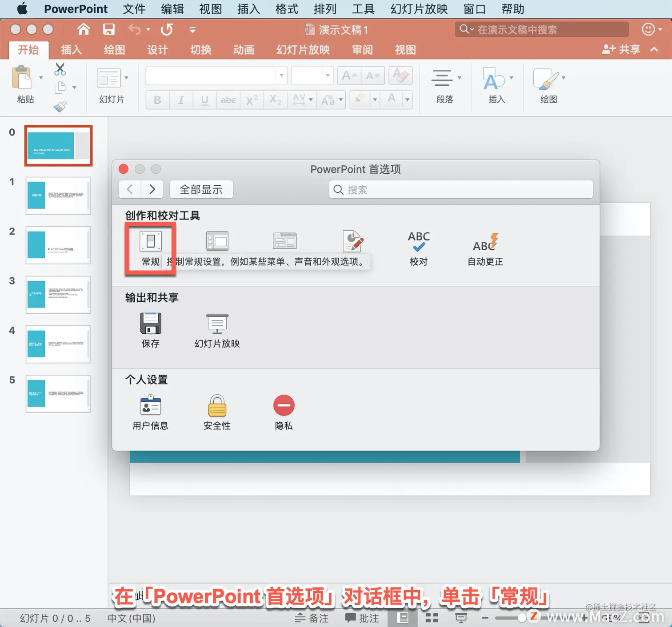The image size is (672, 627).
Task: Click the back arrow in preferences dialog
Action: point(130,190)
